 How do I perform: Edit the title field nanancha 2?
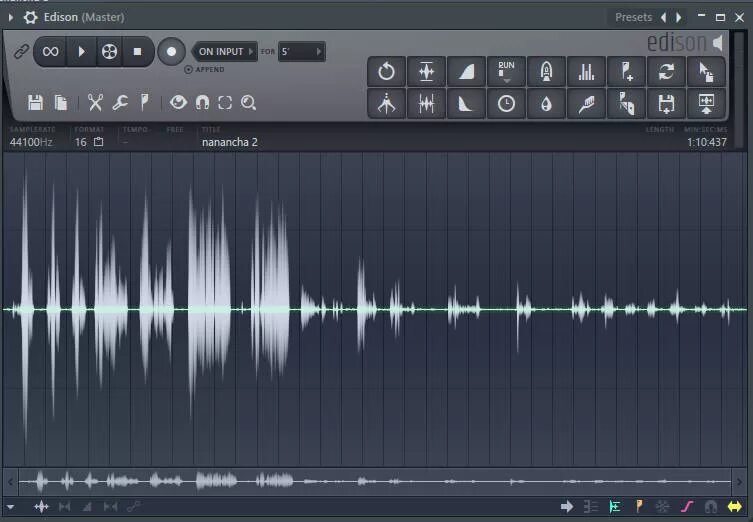[x=230, y=142]
